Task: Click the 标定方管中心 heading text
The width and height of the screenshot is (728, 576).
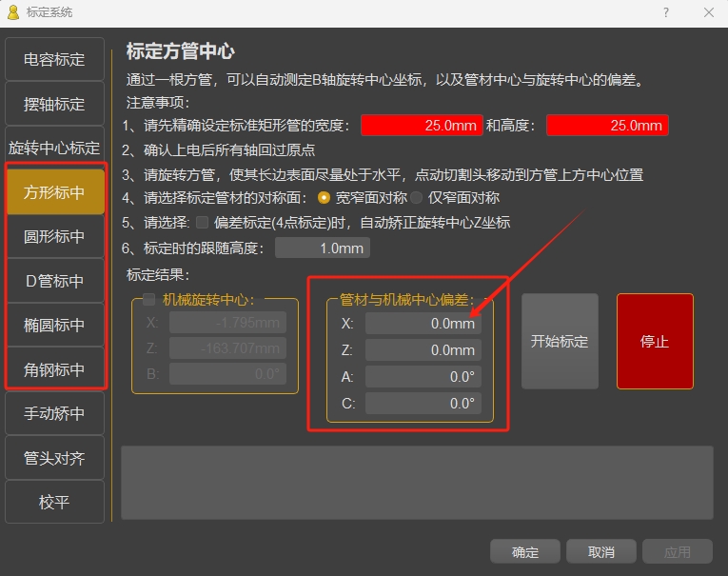Action: [181, 51]
